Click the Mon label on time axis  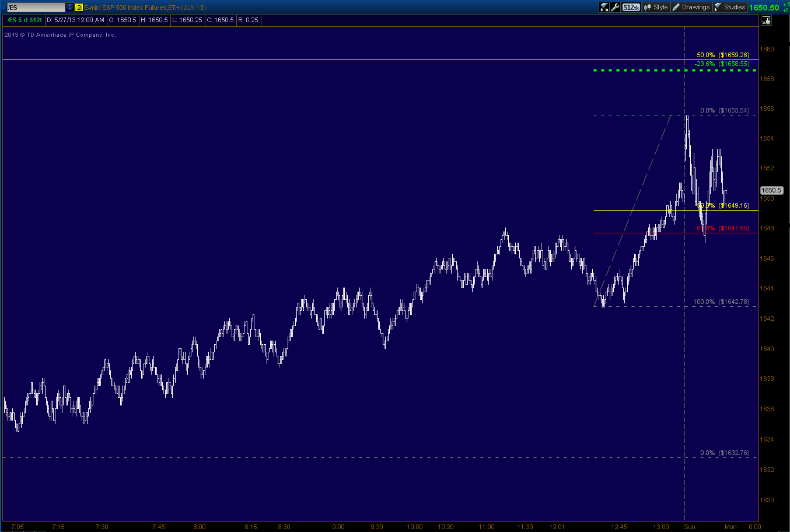coord(730,527)
